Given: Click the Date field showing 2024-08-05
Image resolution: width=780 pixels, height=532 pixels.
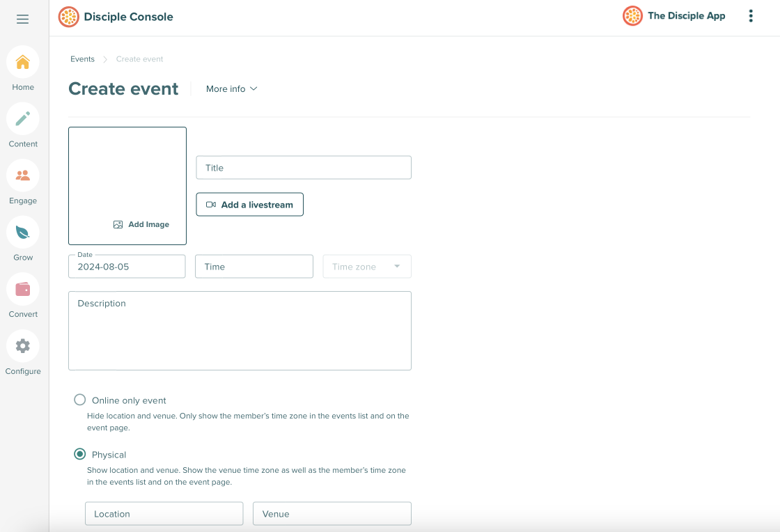Looking at the screenshot, I should 126,266.
